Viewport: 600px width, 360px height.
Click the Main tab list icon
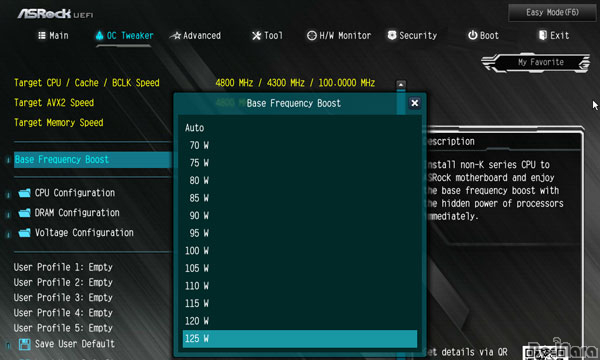(x=42, y=36)
